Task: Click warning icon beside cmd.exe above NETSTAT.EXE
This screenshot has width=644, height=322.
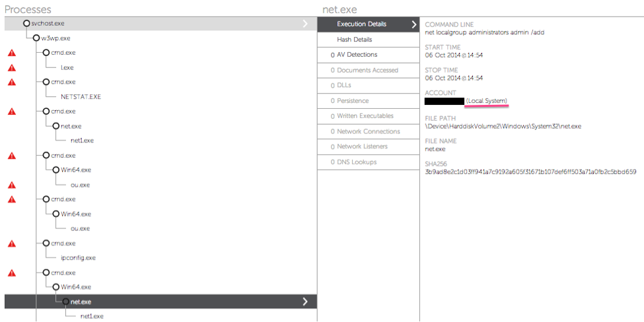Action: 12,82
